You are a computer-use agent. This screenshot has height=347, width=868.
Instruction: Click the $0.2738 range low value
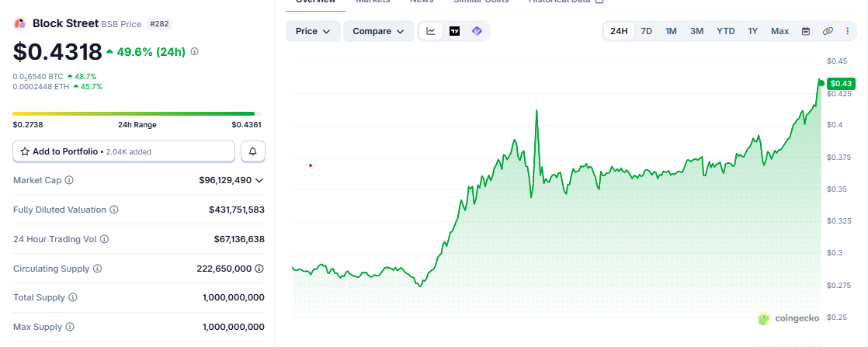click(x=28, y=124)
